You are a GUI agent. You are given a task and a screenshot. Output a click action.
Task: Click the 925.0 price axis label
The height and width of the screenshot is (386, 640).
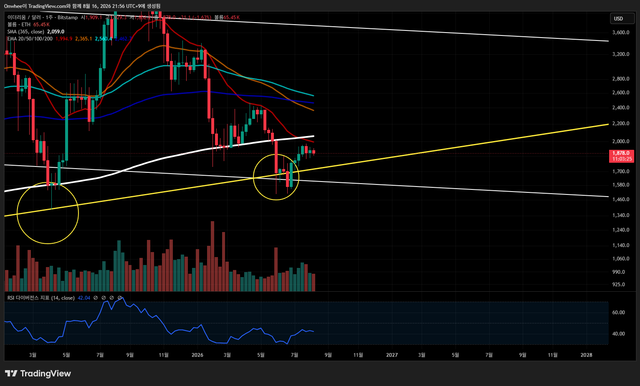619,284
